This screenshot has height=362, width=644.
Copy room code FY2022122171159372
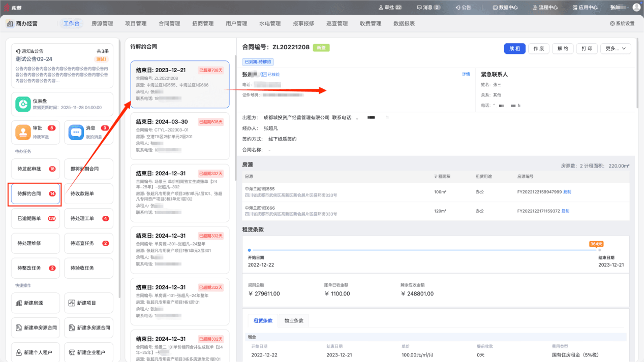pyautogui.click(x=565, y=211)
